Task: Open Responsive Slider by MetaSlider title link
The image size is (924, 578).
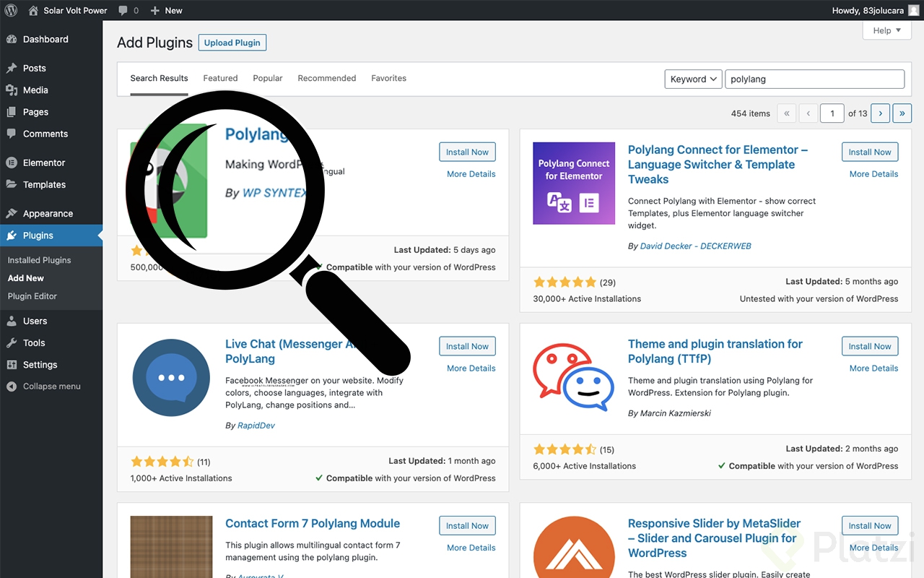Action: click(x=715, y=538)
